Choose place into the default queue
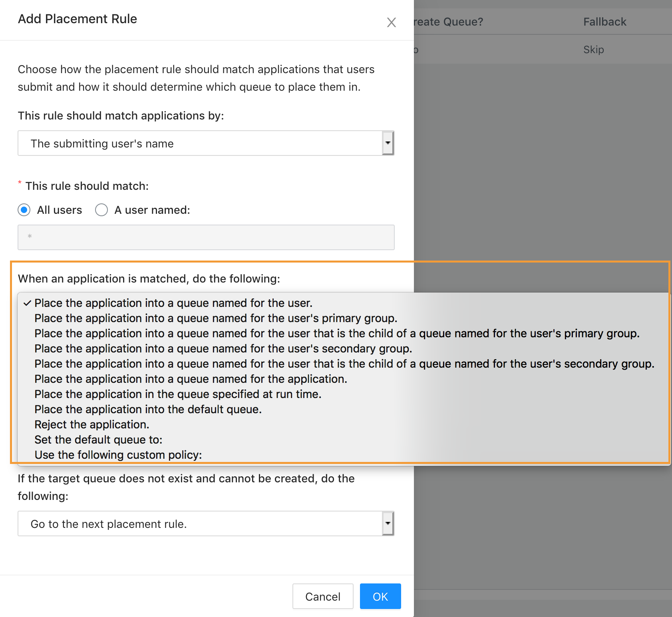The width and height of the screenshot is (672, 617). 148,410
